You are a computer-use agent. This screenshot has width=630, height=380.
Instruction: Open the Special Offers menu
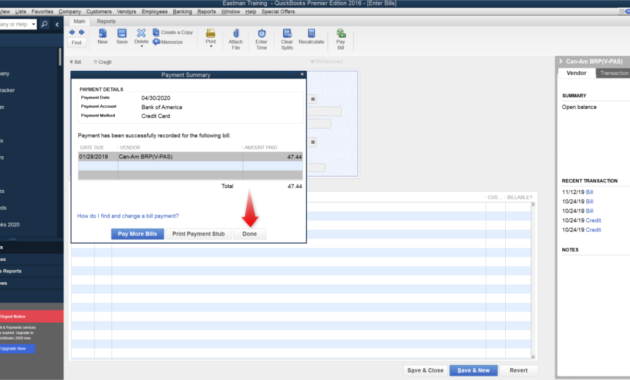pyautogui.click(x=278, y=12)
